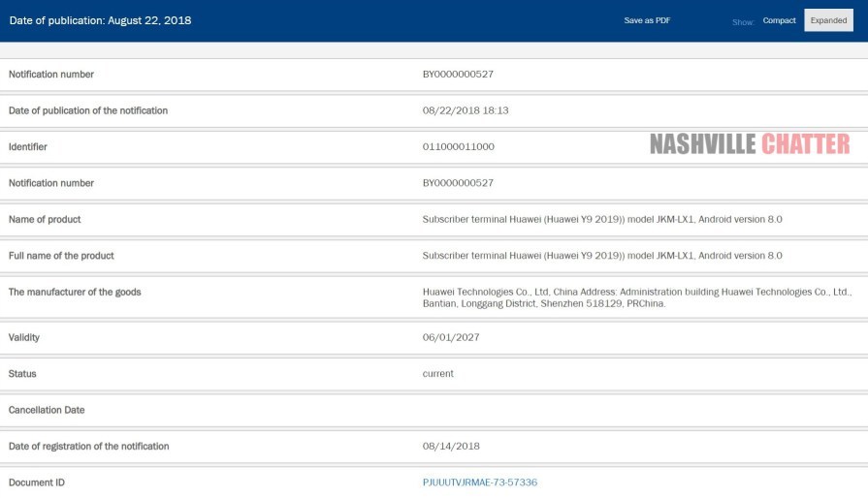This screenshot has width=868, height=498.
Task: Click the Cancellation Date label
Action: pos(47,410)
